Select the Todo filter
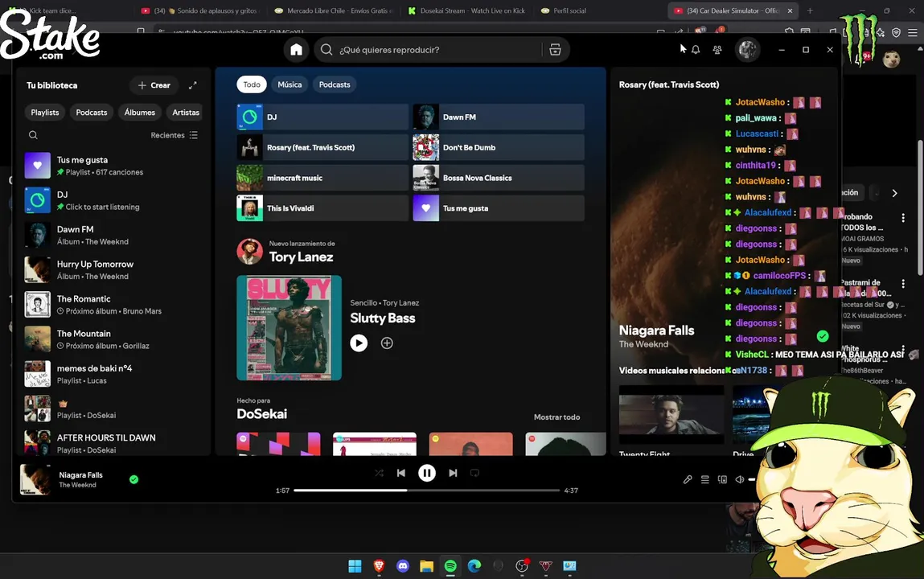The image size is (924, 579). click(x=252, y=84)
